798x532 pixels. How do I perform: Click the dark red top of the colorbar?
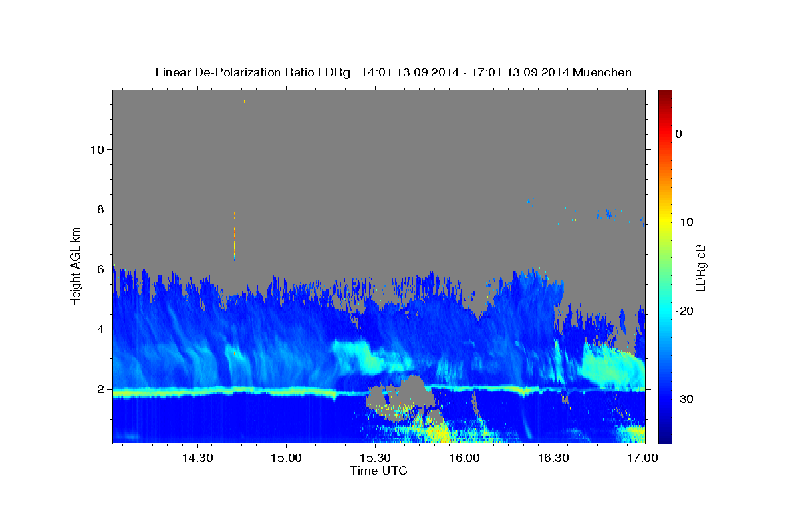tap(665, 96)
